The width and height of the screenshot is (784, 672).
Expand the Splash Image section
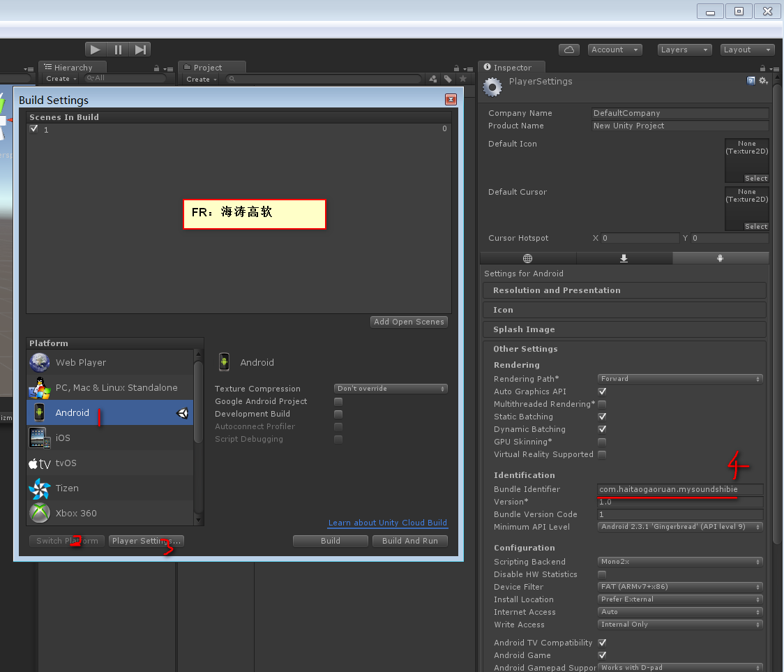[624, 329]
